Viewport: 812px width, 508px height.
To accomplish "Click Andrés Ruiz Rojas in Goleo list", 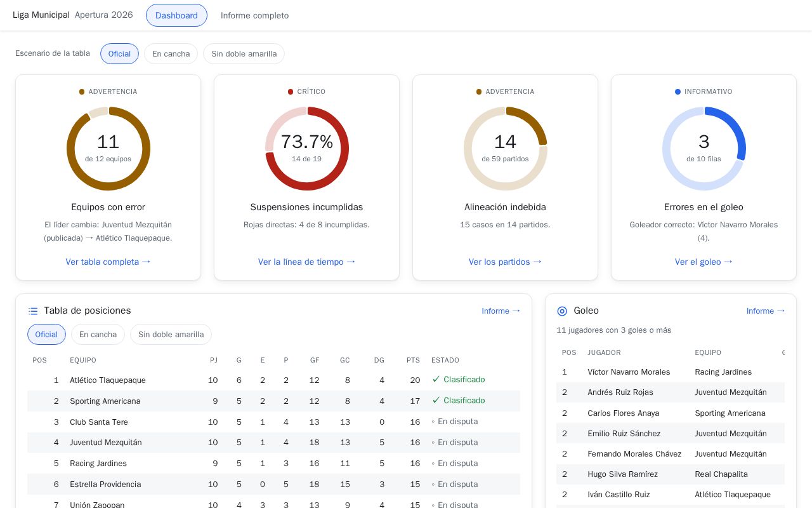I will tap(620, 392).
